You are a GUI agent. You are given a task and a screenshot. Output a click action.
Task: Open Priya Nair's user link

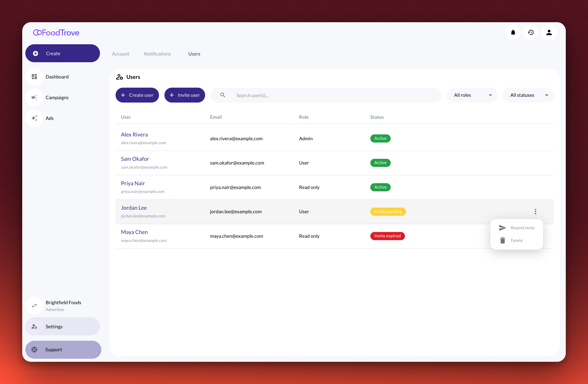tap(133, 183)
